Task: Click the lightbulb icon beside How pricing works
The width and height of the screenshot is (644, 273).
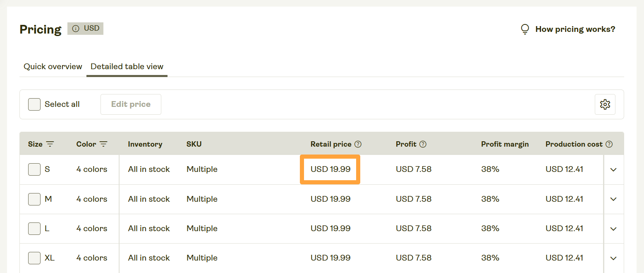Action: click(524, 29)
